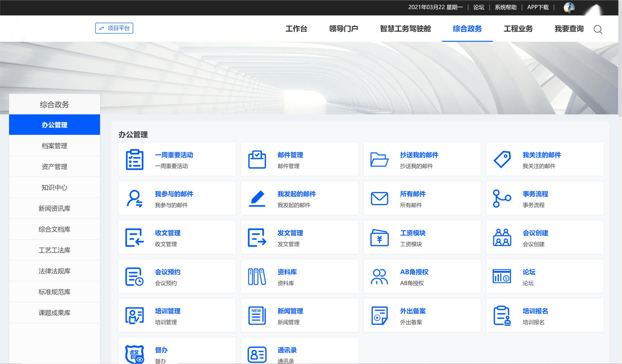This screenshot has width=622, height=364.
Task: Click the 督办 shield icon
Action: click(x=134, y=354)
